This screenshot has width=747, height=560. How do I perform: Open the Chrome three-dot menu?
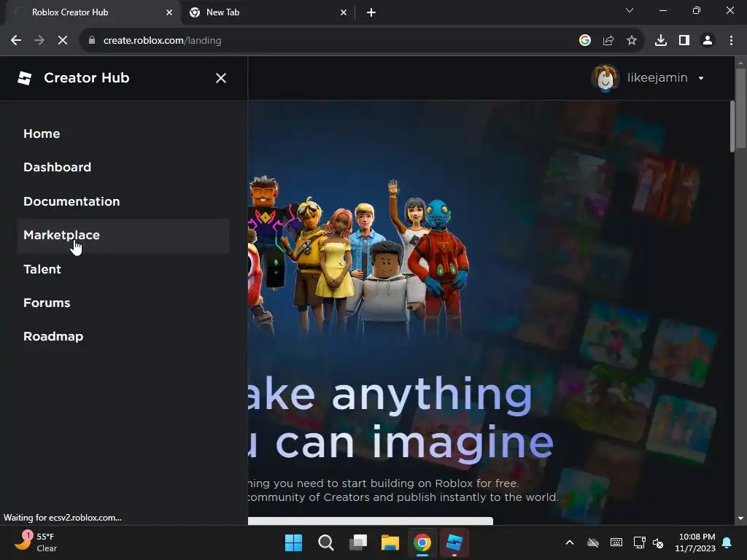[x=731, y=41]
